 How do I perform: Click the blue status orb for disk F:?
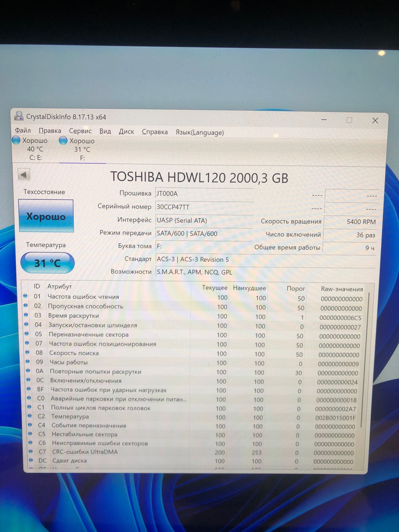(x=63, y=141)
